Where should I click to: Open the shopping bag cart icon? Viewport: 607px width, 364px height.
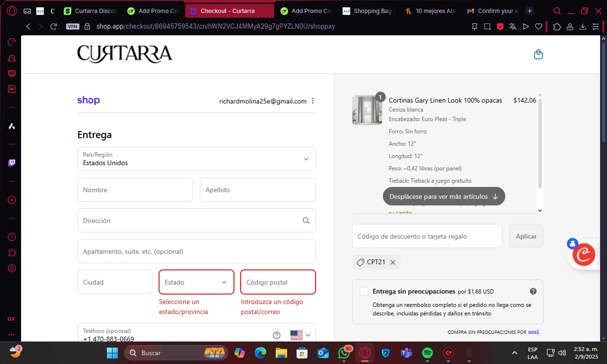(538, 54)
